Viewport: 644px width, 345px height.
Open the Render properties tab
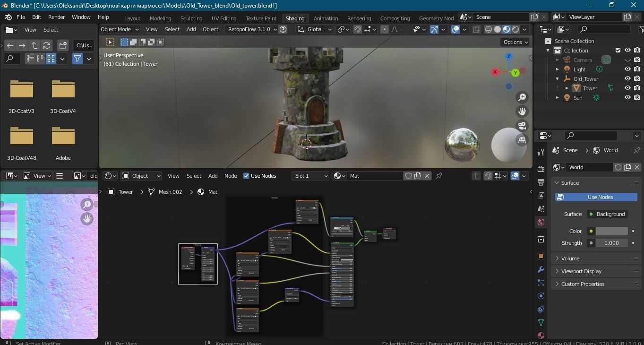point(541,169)
